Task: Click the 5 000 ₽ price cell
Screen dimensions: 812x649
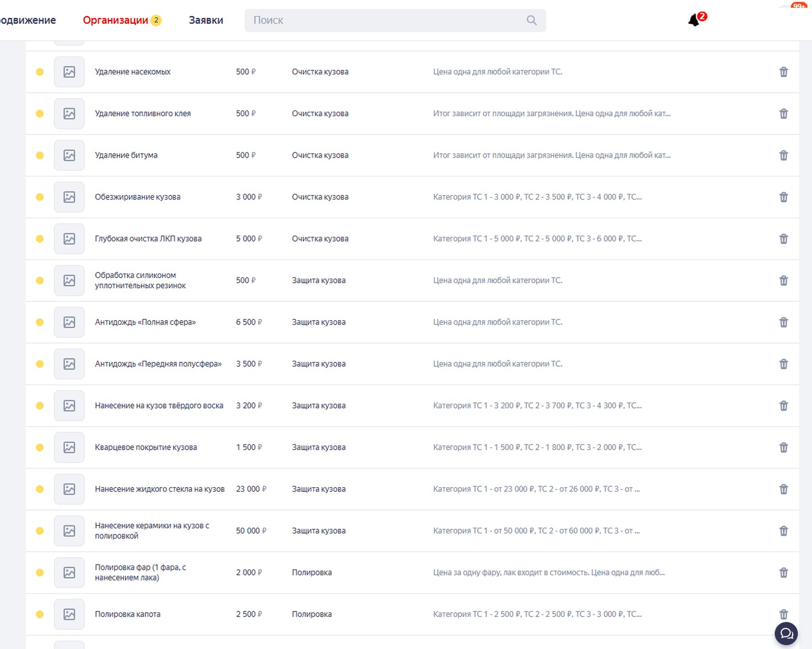Action: (249, 238)
